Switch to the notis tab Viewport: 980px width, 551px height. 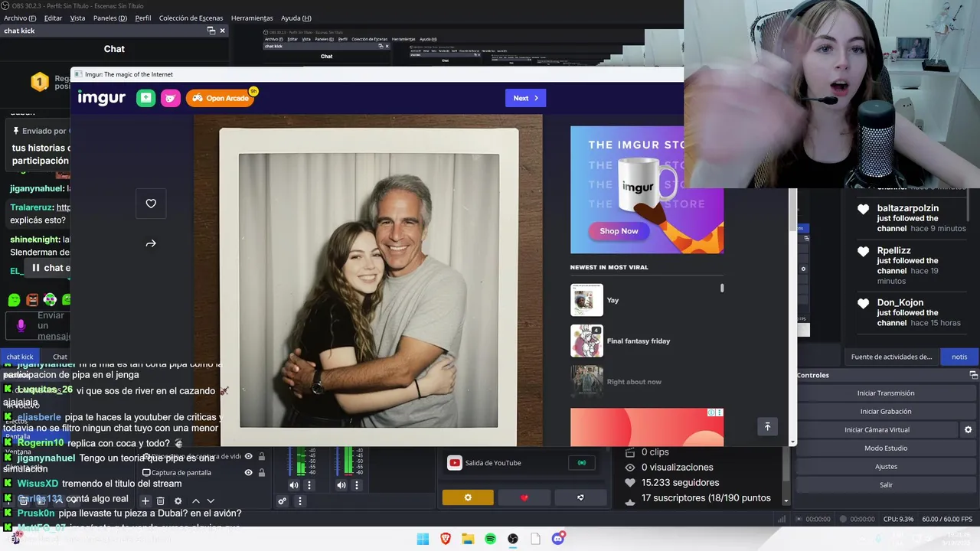[x=959, y=357]
